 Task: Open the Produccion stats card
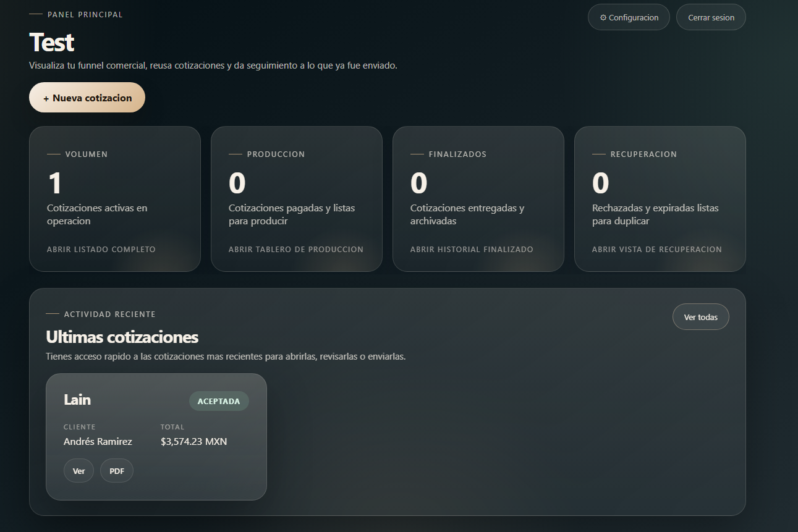point(297,199)
